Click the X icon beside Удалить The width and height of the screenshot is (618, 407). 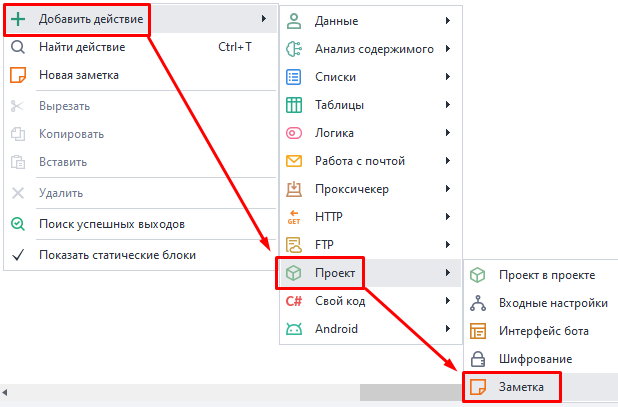18,193
